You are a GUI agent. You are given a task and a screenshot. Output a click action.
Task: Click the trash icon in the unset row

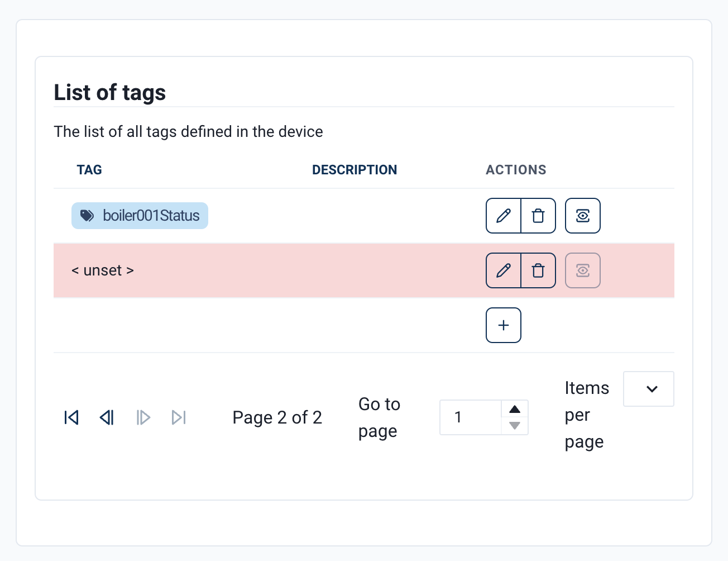538,270
